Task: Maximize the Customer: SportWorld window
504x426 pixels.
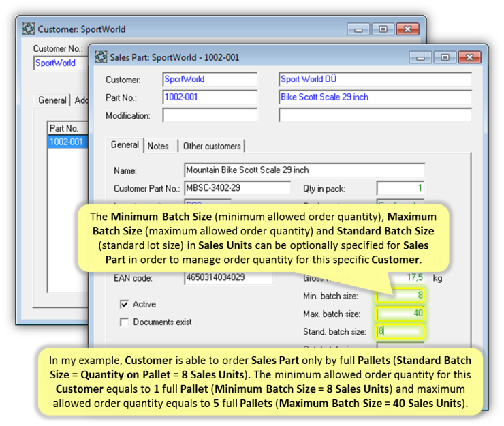Action: pos(383,29)
